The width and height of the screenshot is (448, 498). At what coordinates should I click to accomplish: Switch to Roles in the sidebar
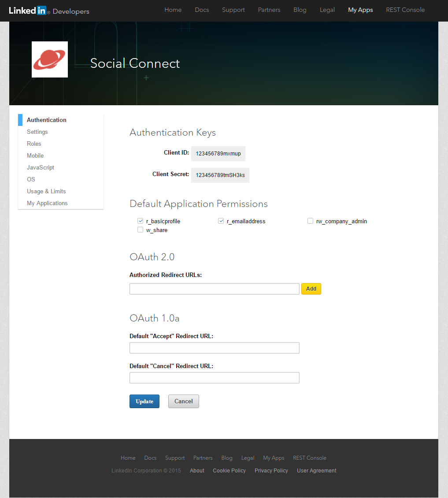pos(34,144)
